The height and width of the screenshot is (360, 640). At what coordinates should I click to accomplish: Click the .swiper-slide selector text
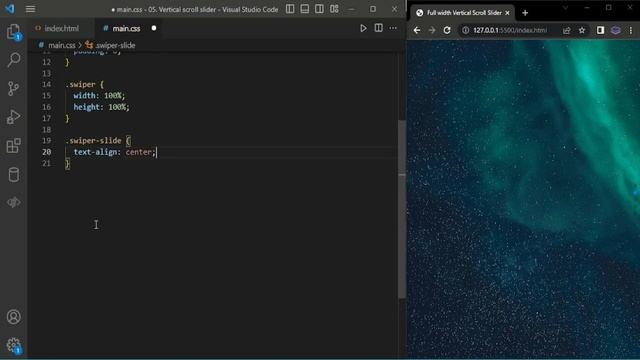coord(93,140)
